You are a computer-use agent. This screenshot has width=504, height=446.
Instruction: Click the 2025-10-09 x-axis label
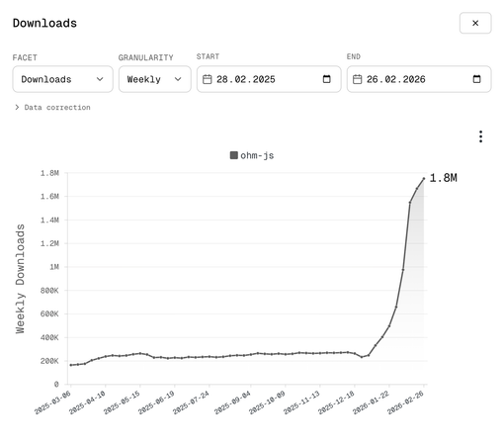[267, 402]
